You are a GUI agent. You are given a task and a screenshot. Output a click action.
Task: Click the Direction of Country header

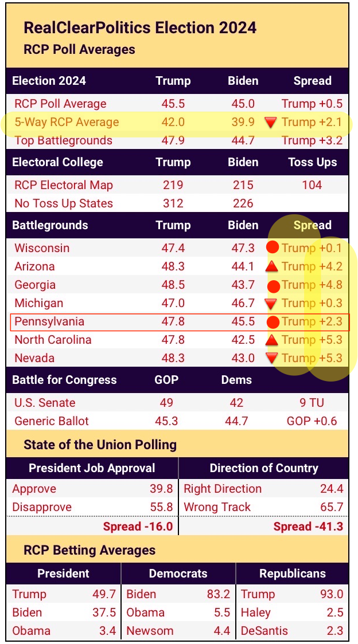tap(264, 468)
